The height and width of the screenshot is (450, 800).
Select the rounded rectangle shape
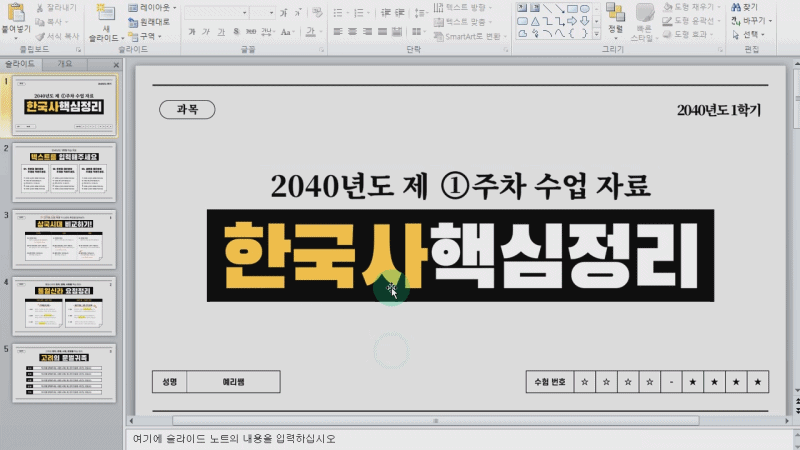[x=522, y=21]
